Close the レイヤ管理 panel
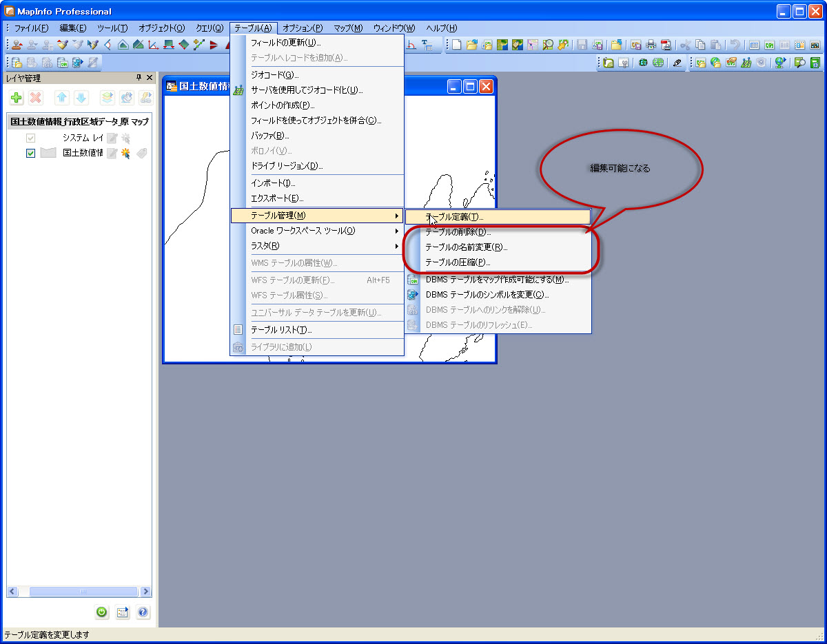 (x=150, y=78)
